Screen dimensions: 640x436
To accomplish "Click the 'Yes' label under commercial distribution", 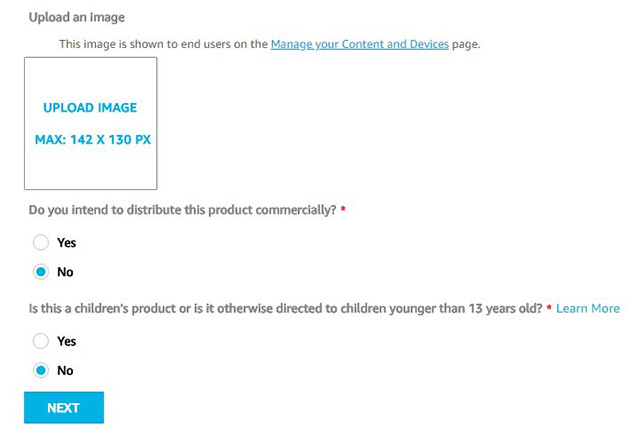I will (67, 242).
